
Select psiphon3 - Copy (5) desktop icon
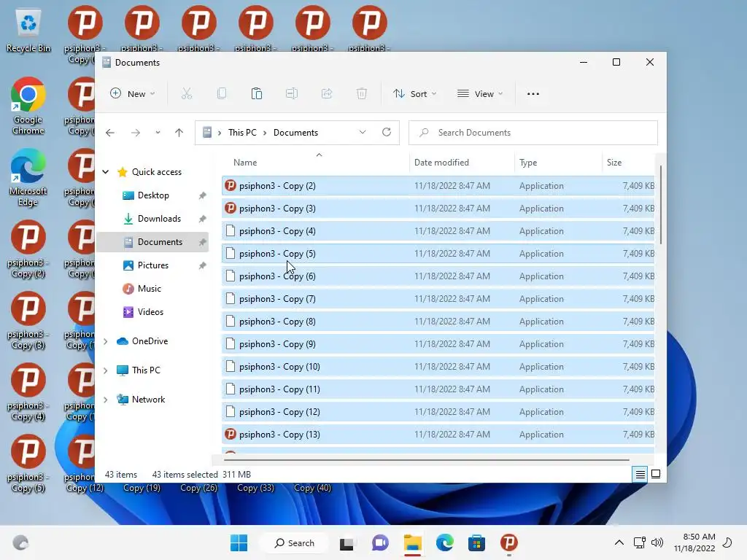28,463
